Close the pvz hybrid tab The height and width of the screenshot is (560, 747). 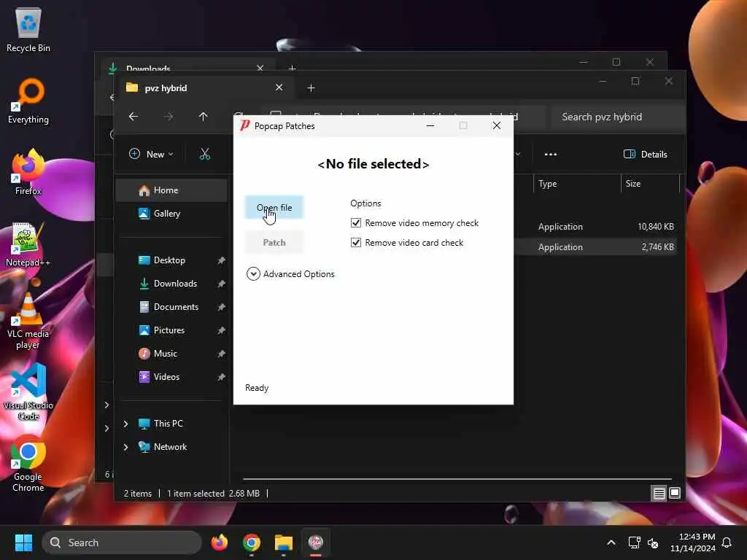[279, 87]
